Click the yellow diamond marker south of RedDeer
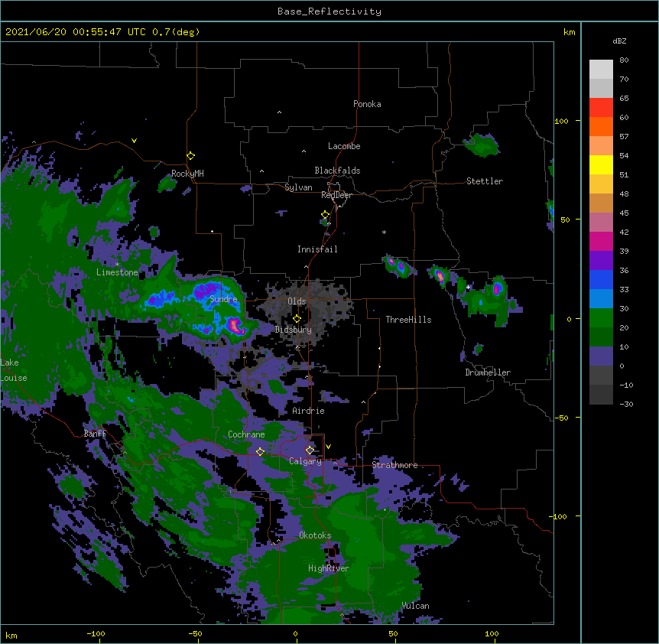This screenshot has height=644, width=659. pyautogui.click(x=326, y=215)
